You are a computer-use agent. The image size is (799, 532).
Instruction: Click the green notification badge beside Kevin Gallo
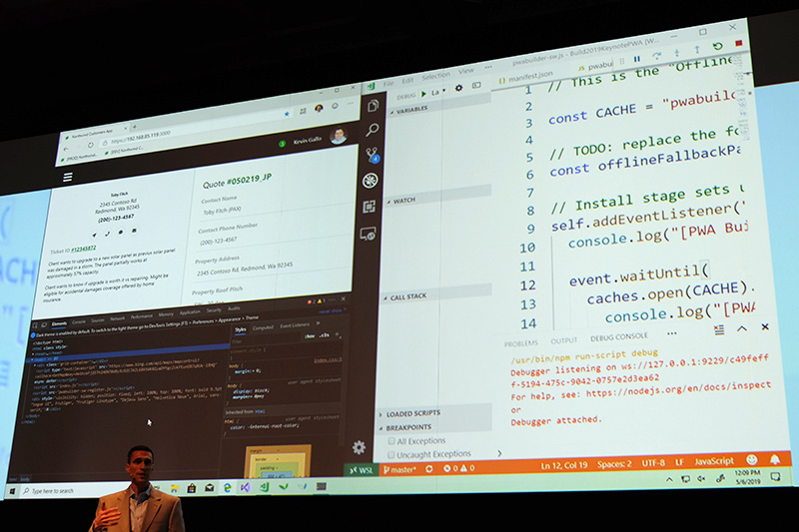(282, 144)
